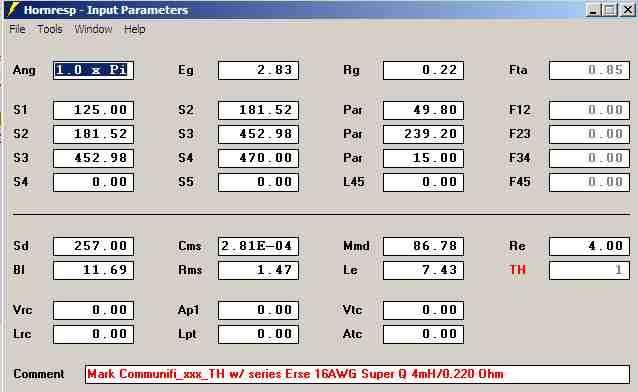638x392 pixels.
Task: Click the Par label beside the 49.80 field
Action: pos(353,110)
